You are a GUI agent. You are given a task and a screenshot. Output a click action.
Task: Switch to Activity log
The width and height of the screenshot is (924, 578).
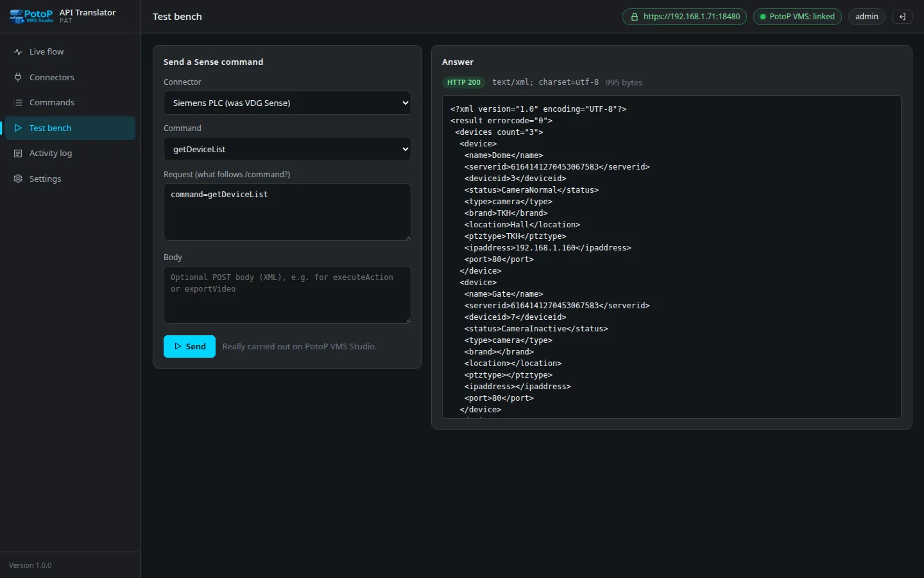pos(70,153)
